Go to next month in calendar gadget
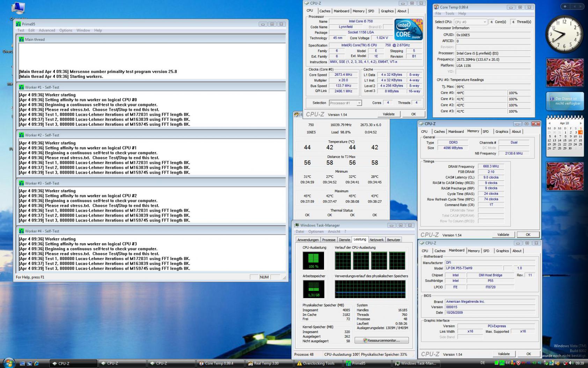 tap(581, 123)
